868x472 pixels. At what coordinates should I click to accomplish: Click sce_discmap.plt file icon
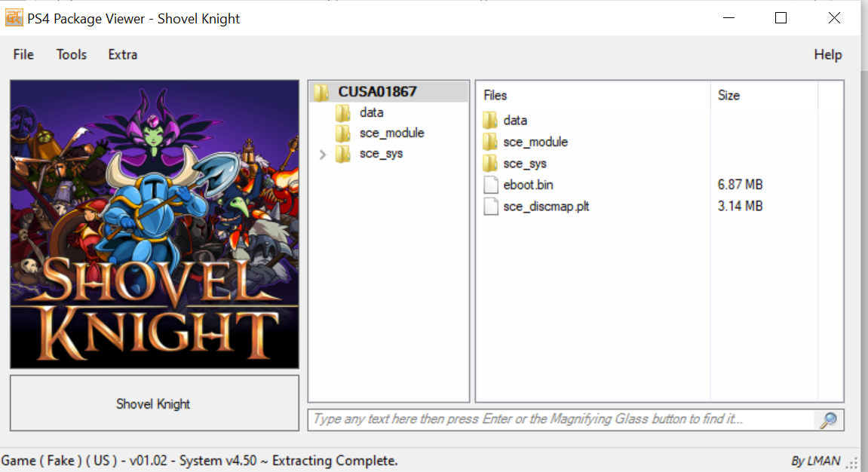click(490, 207)
